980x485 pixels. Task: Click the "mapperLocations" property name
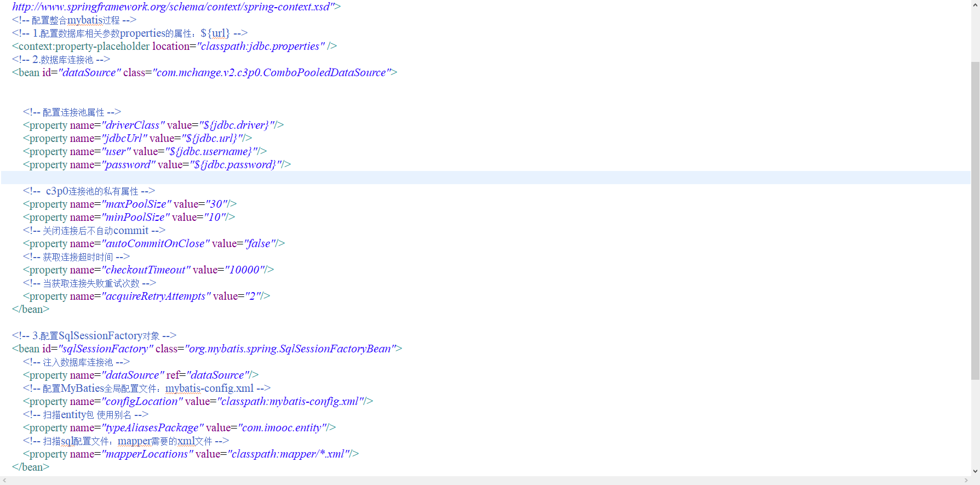pyautogui.click(x=147, y=454)
